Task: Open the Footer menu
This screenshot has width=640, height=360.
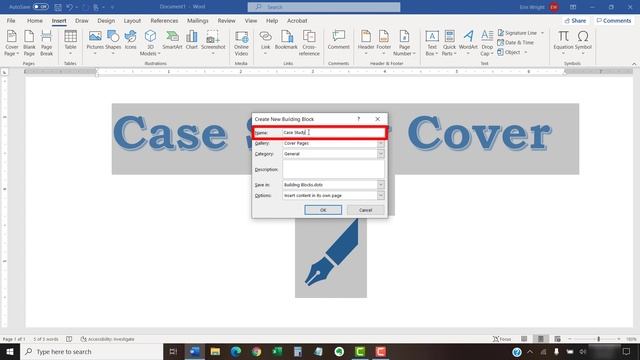Action: (384, 43)
